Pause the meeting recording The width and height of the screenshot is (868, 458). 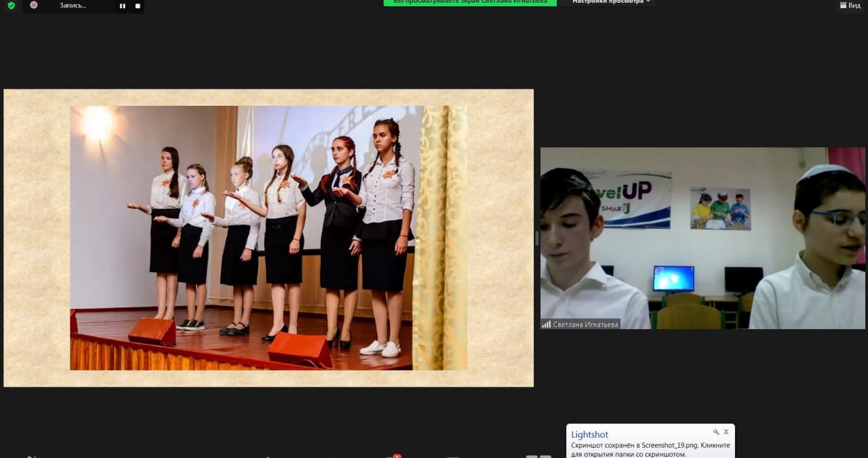point(123,5)
